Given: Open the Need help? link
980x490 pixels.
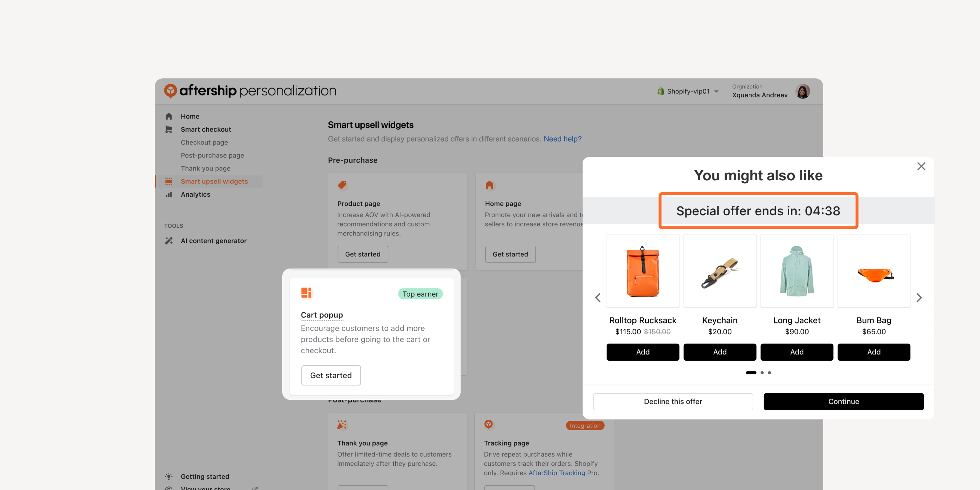Looking at the screenshot, I should (562, 139).
